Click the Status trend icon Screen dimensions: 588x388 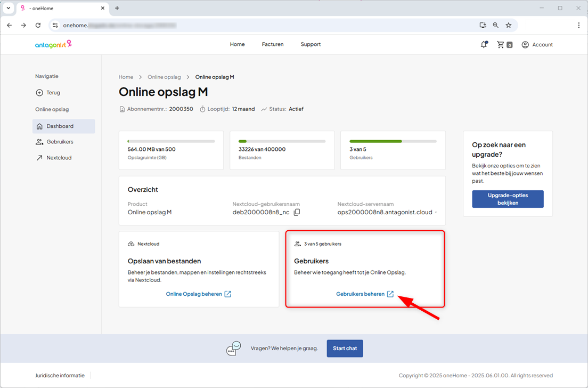coord(264,109)
